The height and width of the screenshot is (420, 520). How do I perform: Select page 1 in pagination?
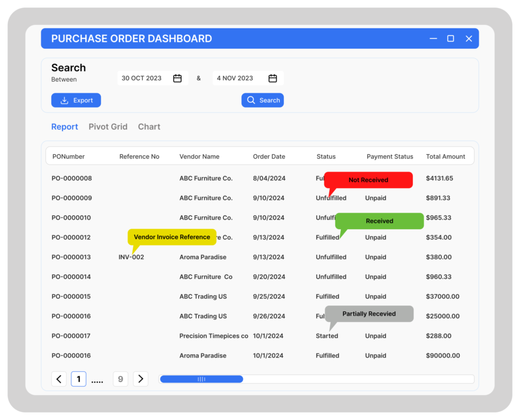tap(79, 379)
